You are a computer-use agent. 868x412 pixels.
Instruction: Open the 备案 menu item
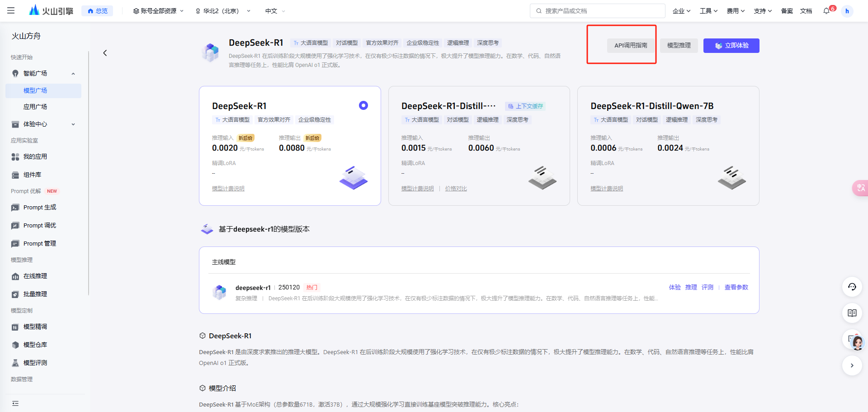pos(787,11)
